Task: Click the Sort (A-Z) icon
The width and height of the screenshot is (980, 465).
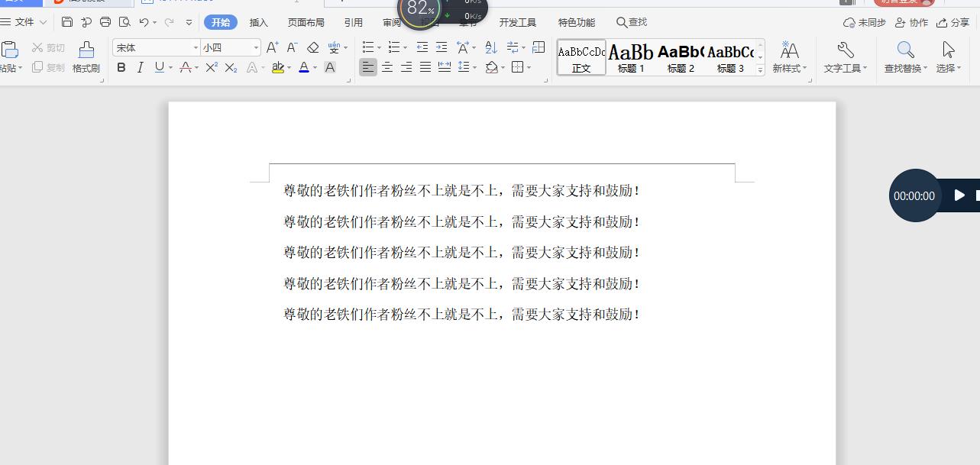Action: (491, 47)
